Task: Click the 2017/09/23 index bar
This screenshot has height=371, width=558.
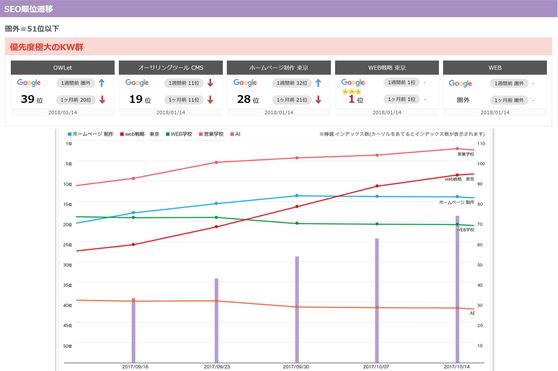Action: pyautogui.click(x=216, y=320)
